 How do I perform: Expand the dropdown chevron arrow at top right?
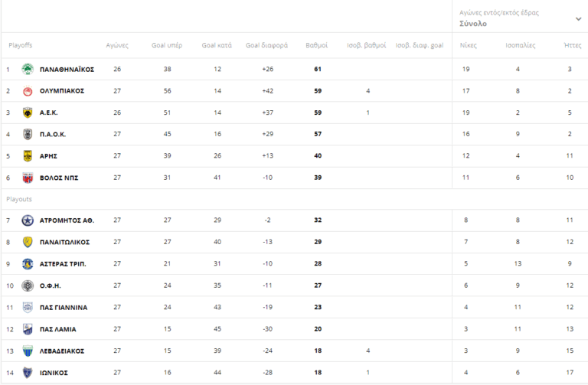click(x=578, y=19)
